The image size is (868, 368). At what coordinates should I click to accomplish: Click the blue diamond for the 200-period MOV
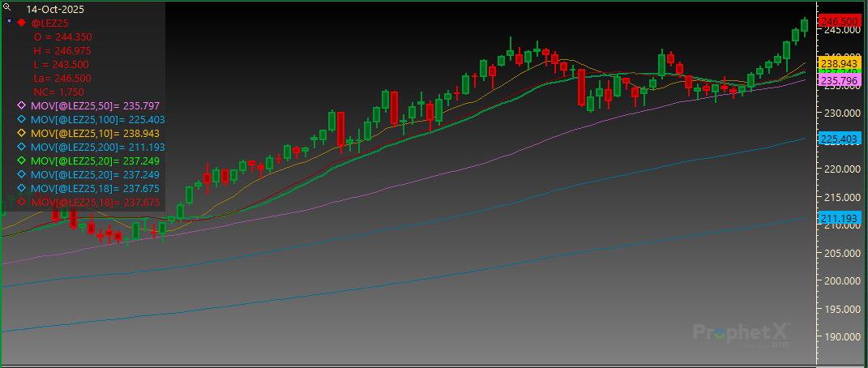22,148
